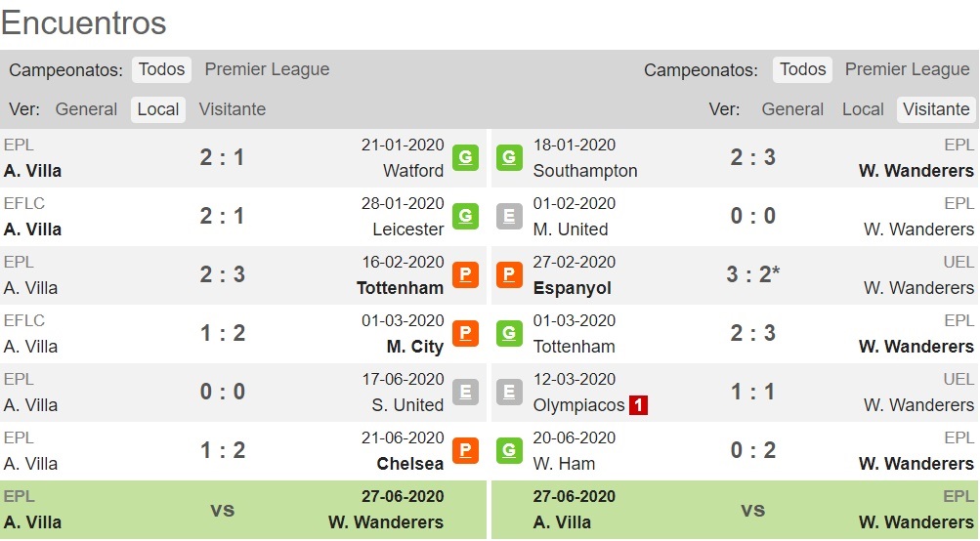Switch to Premier League filter on left
This screenshot has height=541, width=980.
tap(267, 69)
